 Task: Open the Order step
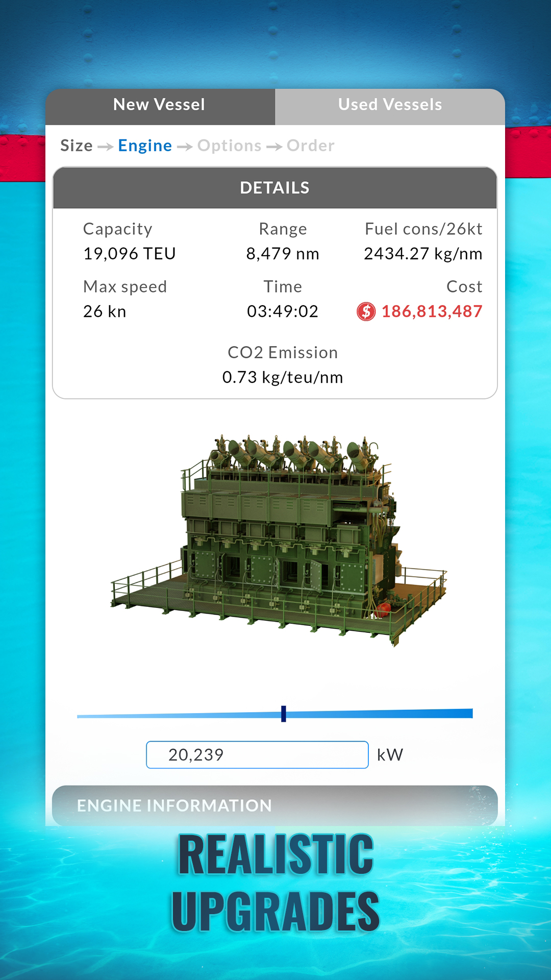pyautogui.click(x=310, y=146)
